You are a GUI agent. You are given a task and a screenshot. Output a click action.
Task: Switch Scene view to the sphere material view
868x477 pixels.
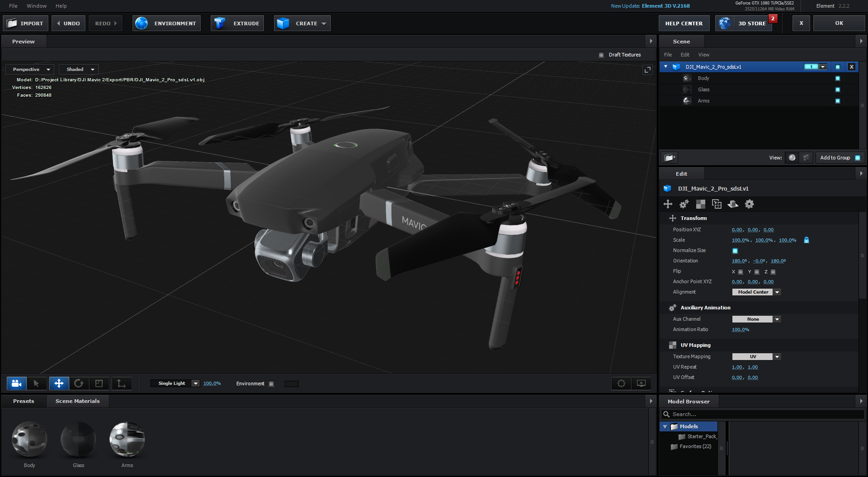[x=792, y=158]
